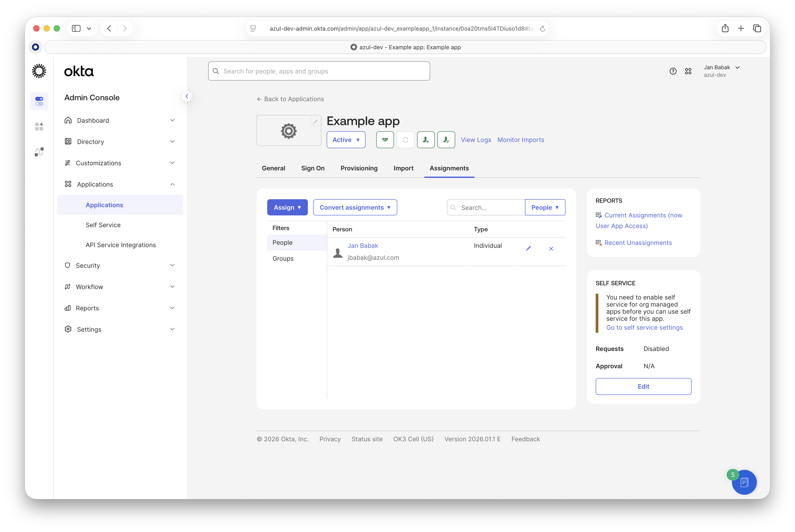Click the handshake icon next to Active
The image size is (795, 532).
(385, 140)
